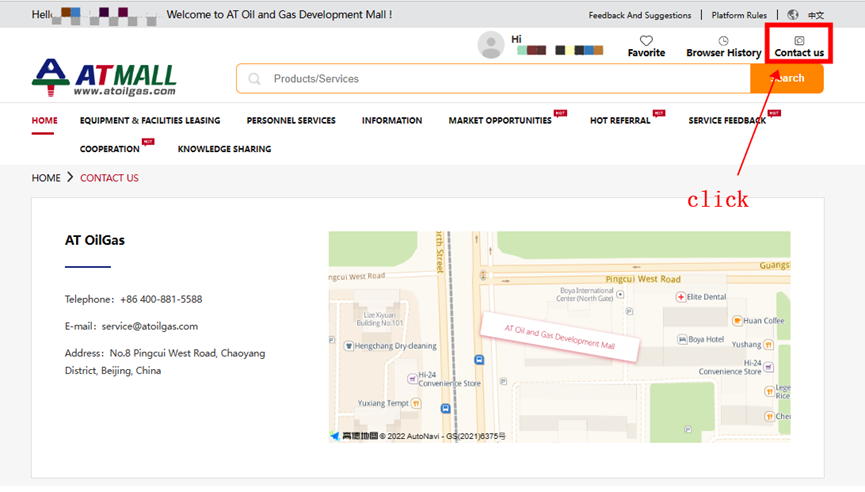The image size is (865, 492).
Task: Open Platform Rules link
Action: pos(739,15)
